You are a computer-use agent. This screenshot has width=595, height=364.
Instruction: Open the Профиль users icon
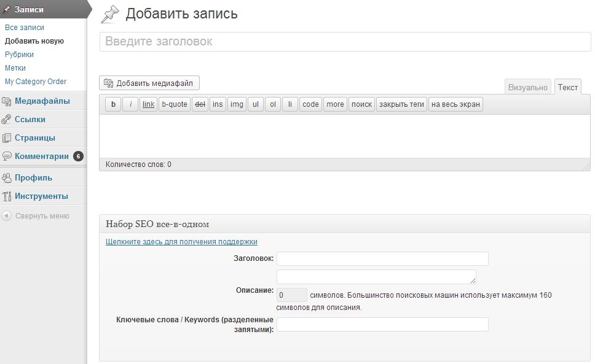click(x=6, y=177)
